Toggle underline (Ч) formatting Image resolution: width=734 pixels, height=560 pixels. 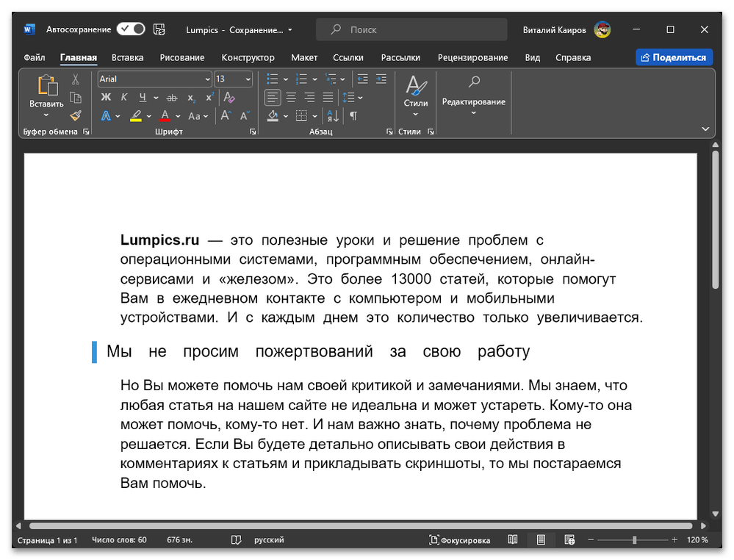(143, 98)
